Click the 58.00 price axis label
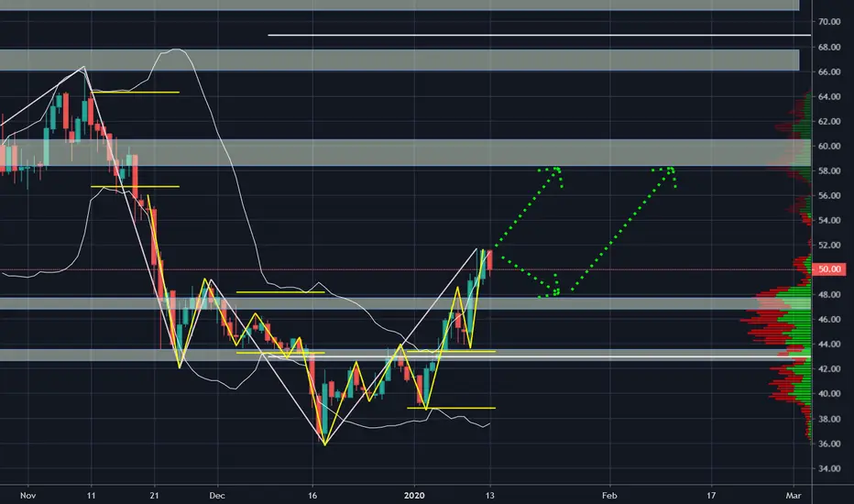854x504 pixels. click(x=829, y=171)
